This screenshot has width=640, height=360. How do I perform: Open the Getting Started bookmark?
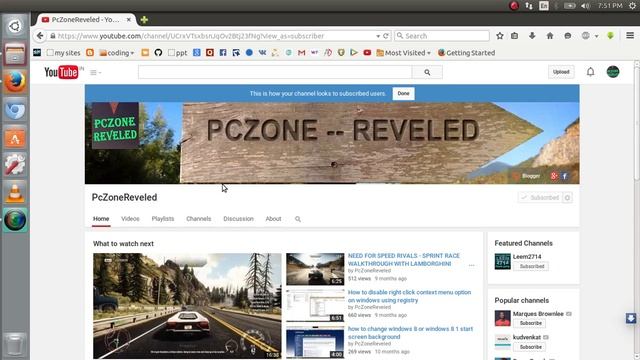point(466,53)
